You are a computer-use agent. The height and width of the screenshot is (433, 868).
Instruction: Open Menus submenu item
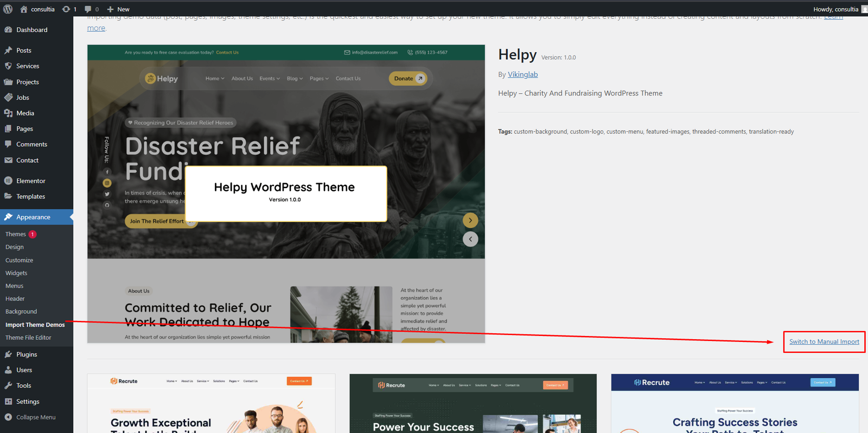14,286
